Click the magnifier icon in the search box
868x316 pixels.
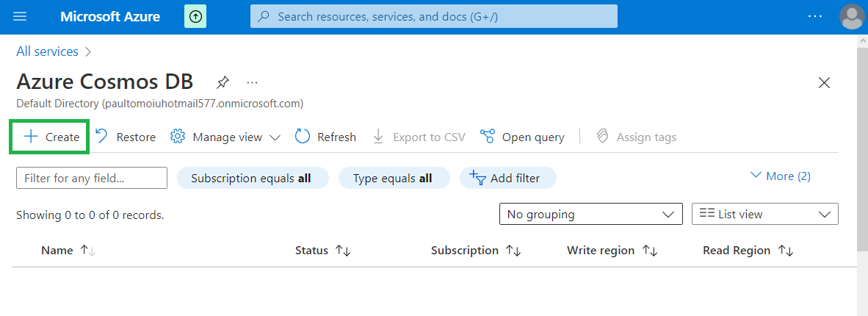264,17
